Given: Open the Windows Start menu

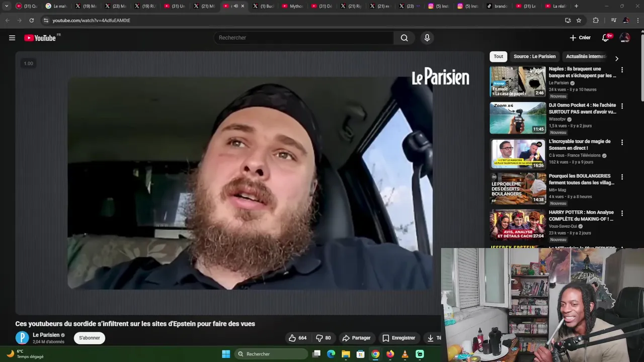Looking at the screenshot, I should coord(226,354).
